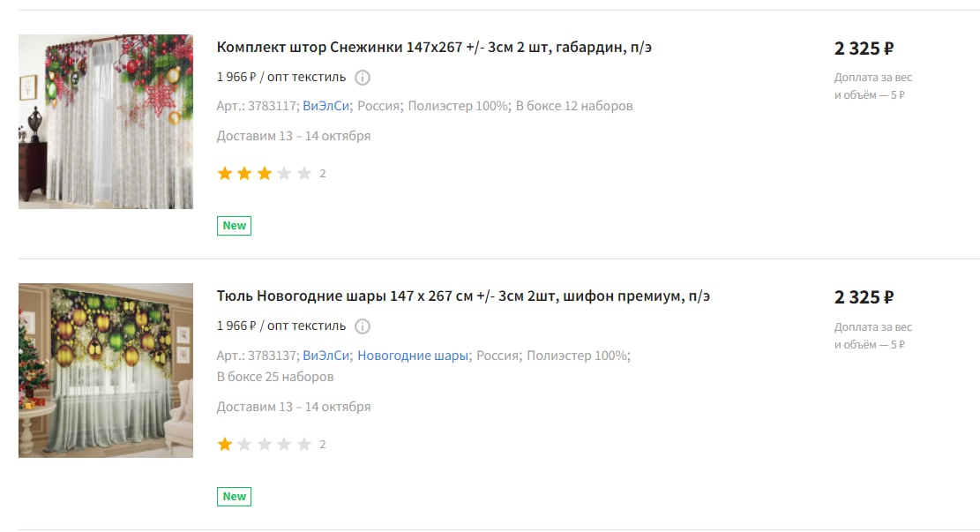The height and width of the screenshot is (532, 980).
Task: Follow ВиЭлСи brand link on Тюль item
Action: click(325, 356)
